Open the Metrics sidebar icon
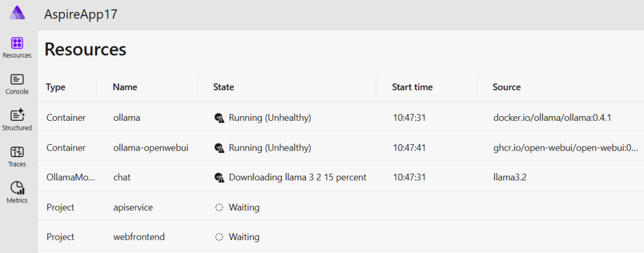This screenshot has width=644, height=253. click(x=17, y=192)
